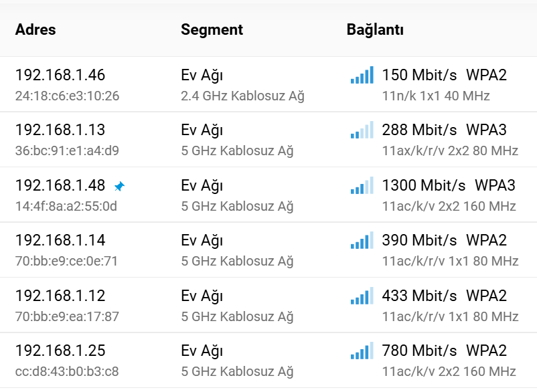Click MAC address cc:d8:43:b0:b3:c8
The height and width of the screenshot is (392, 537).
pos(67,371)
